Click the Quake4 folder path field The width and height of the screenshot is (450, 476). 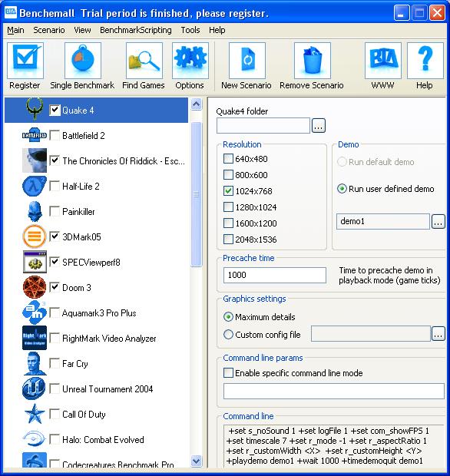click(263, 126)
